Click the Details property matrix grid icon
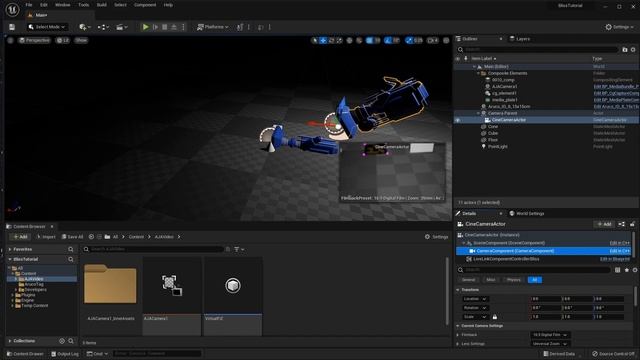This screenshot has width=640, height=360. tap(618, 270)
